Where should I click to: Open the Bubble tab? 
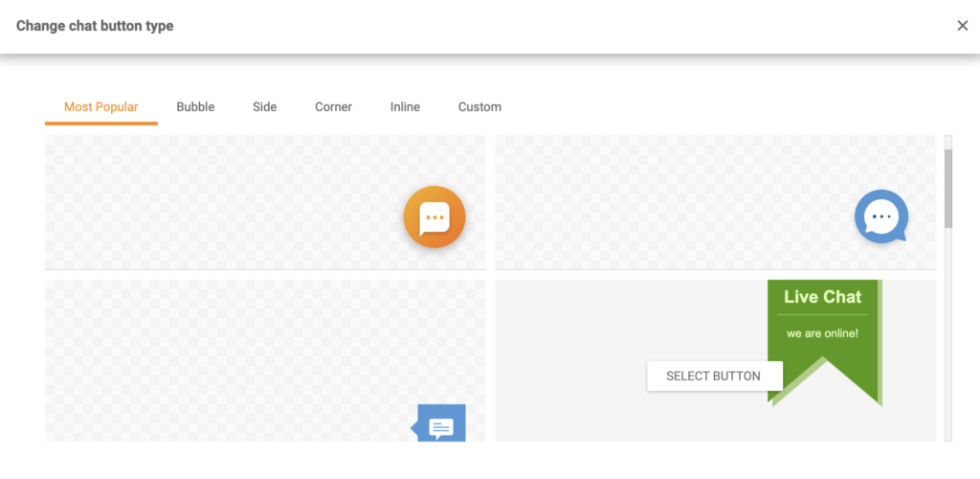pos(195,107)
